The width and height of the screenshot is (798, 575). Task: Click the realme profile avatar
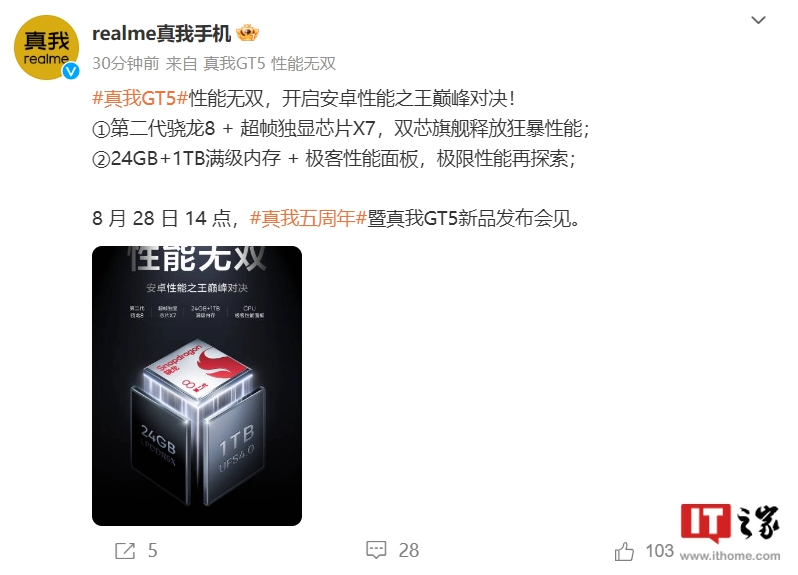[46, 47]
